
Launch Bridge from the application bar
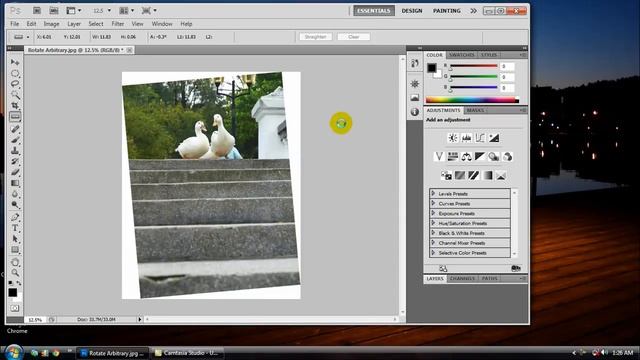pyautogui.click(x=37, y=11)
